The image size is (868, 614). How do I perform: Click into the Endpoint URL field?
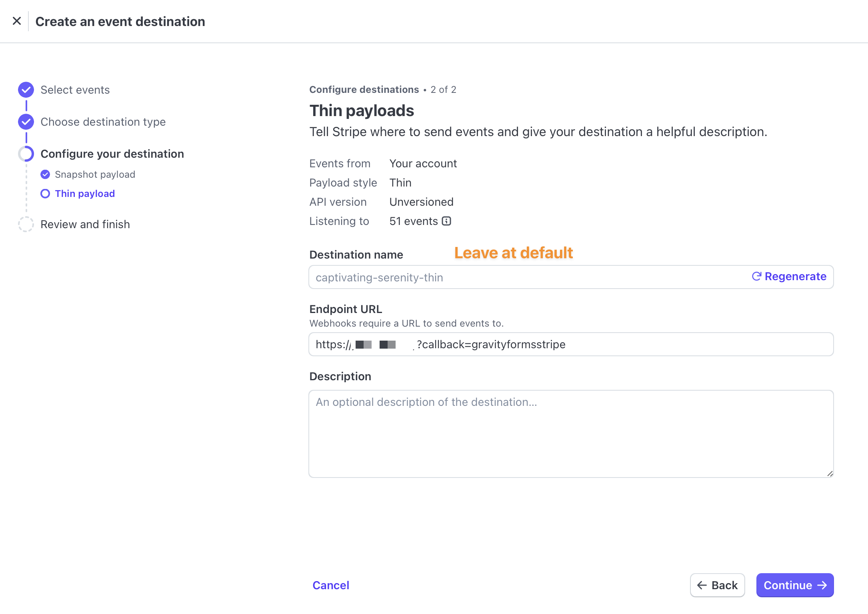pos(571,344)
